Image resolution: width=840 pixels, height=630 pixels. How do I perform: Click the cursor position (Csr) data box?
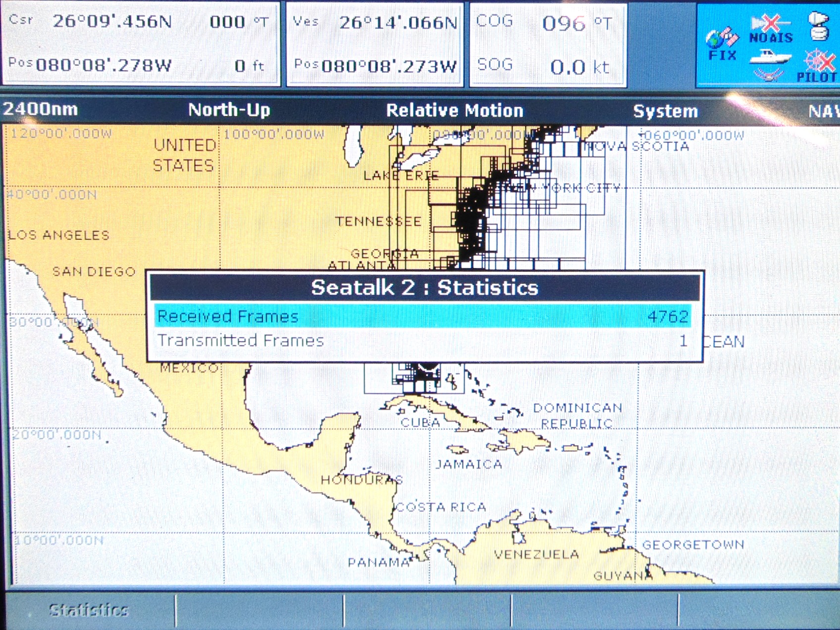pyautogui.click(x=141, y=44)
